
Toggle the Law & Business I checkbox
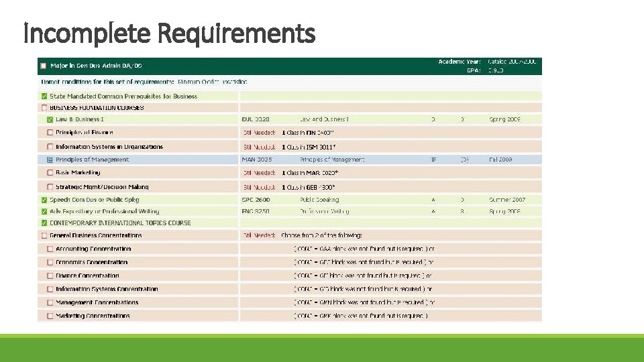[x=50, y=119]
